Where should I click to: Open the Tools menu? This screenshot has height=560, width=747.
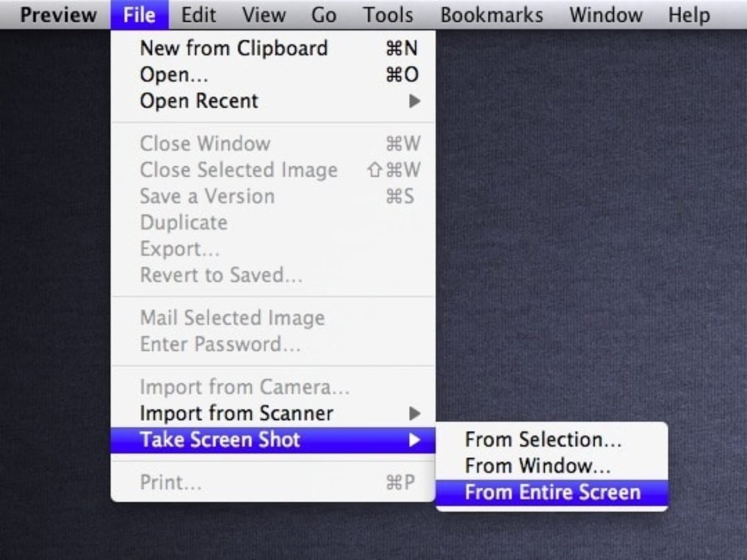point(388,15)
